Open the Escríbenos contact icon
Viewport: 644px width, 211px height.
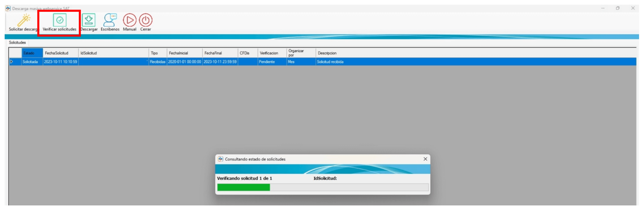tap(110, 20)
